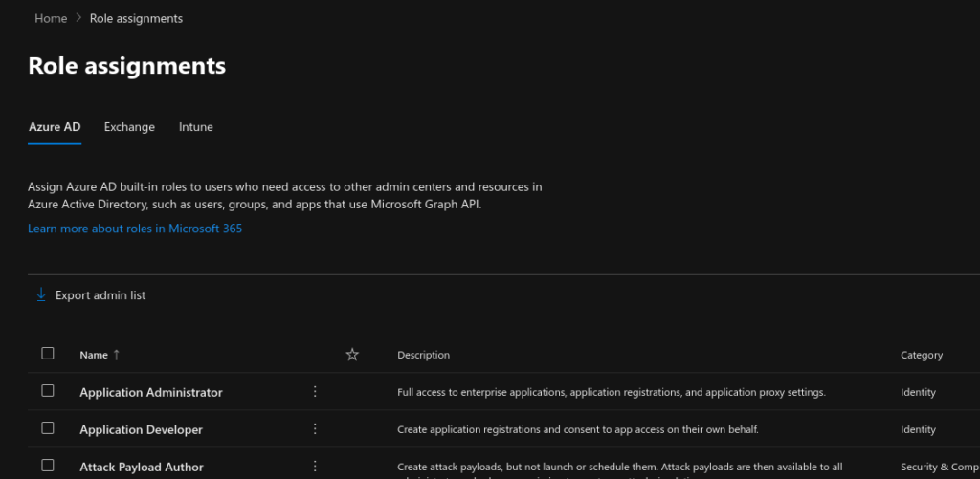Click Identity category for Application Administrator

918,392
